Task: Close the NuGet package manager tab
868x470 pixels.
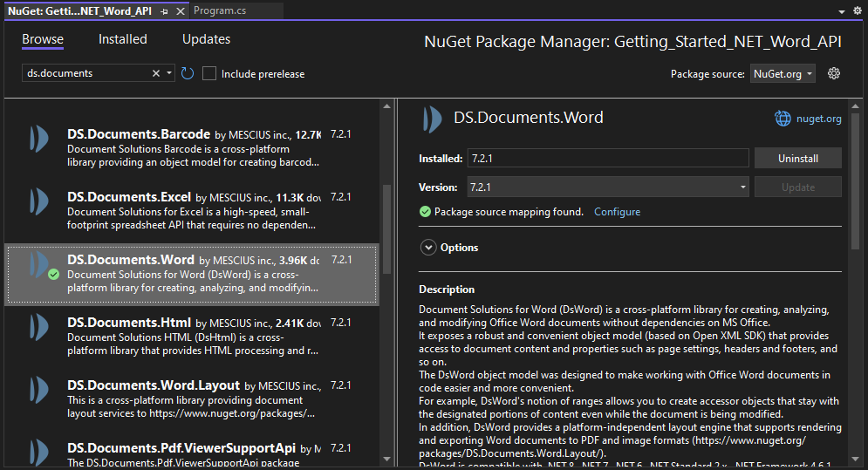Action: tap(181, 11)
